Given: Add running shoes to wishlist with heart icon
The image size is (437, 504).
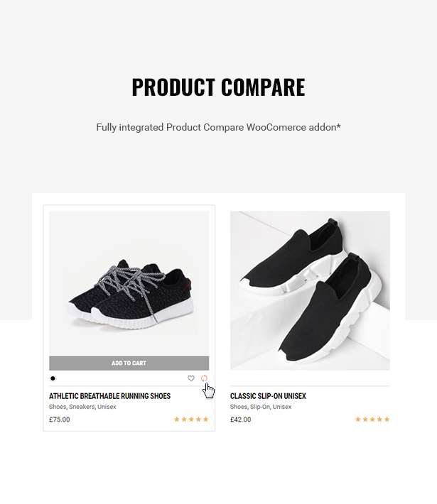Looking at the screenshot, I should tap(191, 378).
